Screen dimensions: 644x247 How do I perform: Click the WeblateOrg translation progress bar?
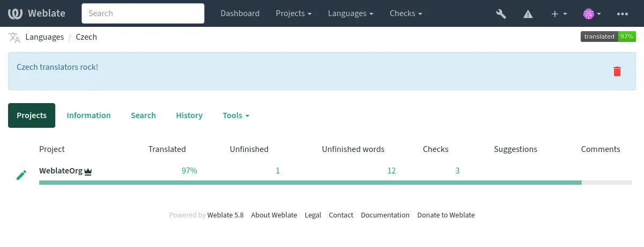[335, 183]
